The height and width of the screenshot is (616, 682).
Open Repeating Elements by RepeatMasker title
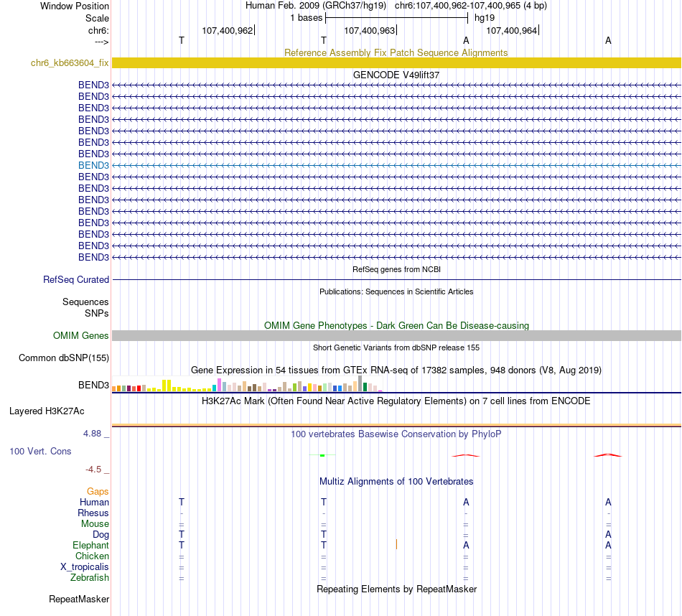click(397, 589)
